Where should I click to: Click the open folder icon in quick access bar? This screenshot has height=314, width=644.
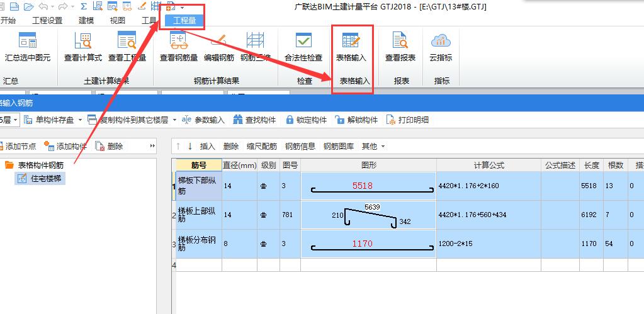(28, 6)
